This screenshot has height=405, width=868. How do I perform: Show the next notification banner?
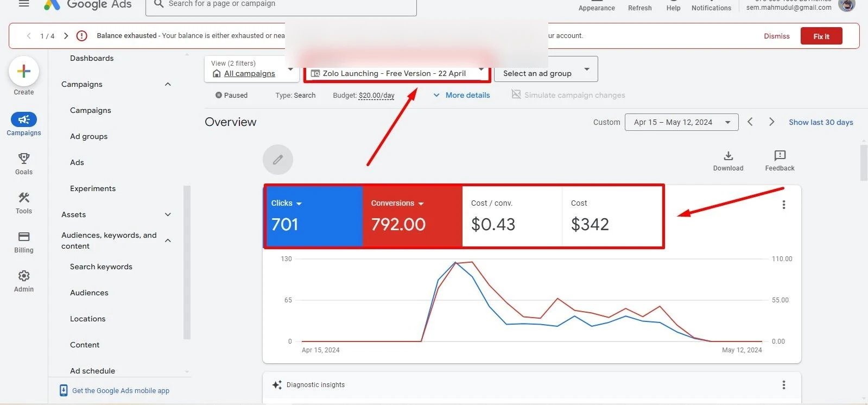[x=66, y=36]
